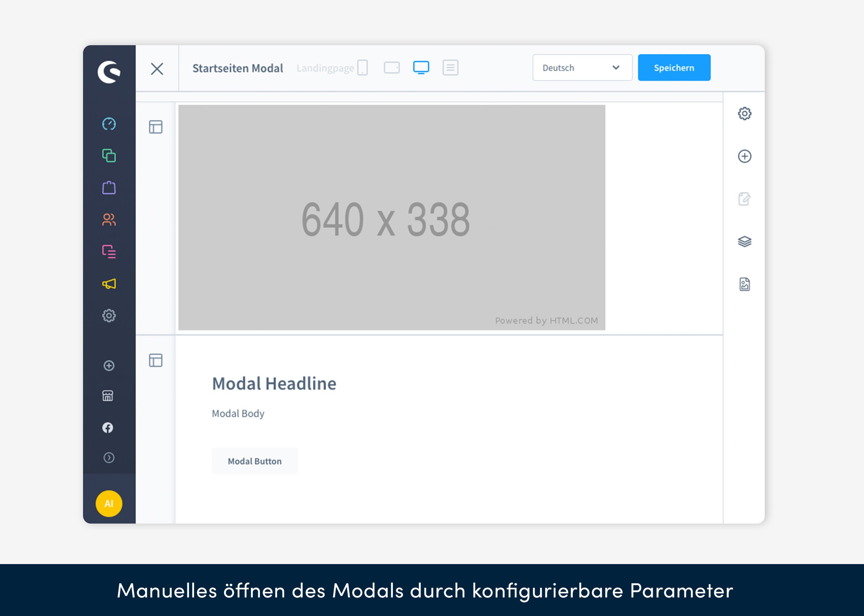
Task: Open page settings gear in right panel
Action: tap(745, 113)
